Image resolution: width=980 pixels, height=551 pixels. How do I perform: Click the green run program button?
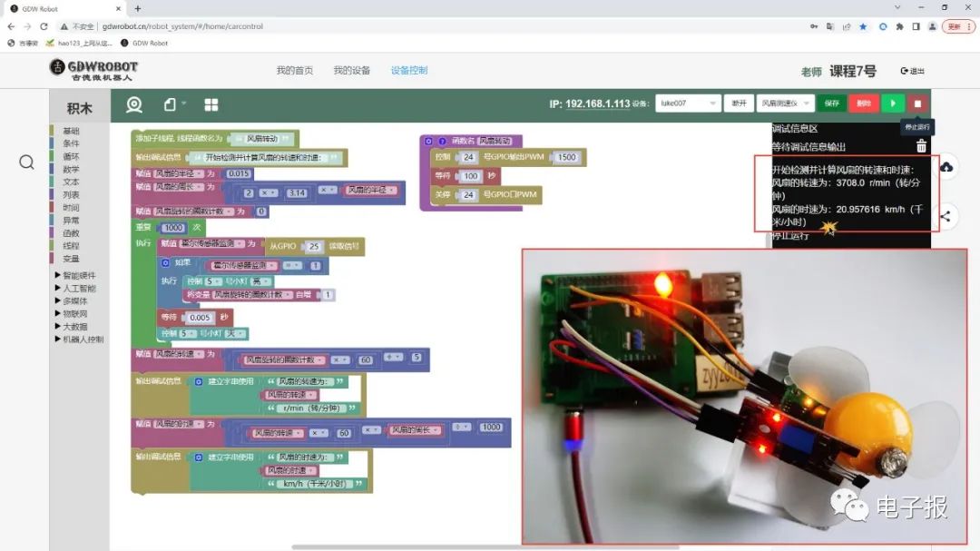[893, 103]
